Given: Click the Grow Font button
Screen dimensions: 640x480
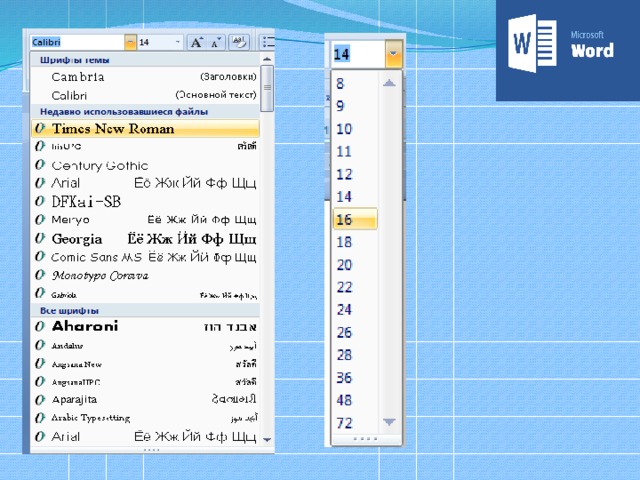Looking at the screenshot, I should 197,42.
